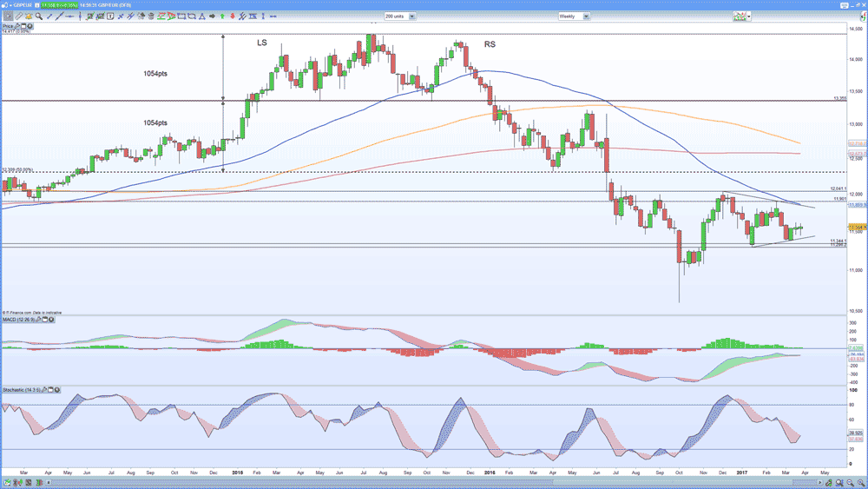The height and width of the screenshot is (489, 868).
Task: Click the Stochastic panel wrench icon
Action: [x=43, y=391]
